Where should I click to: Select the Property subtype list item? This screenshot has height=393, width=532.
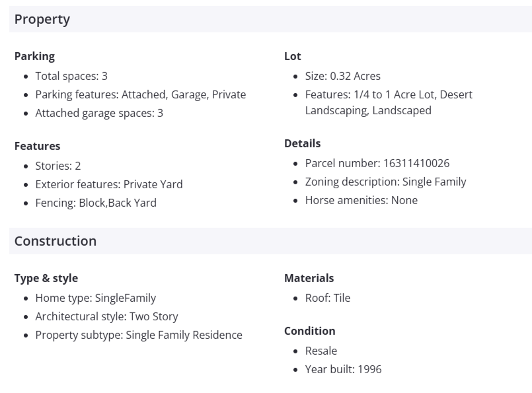point(139,335)
